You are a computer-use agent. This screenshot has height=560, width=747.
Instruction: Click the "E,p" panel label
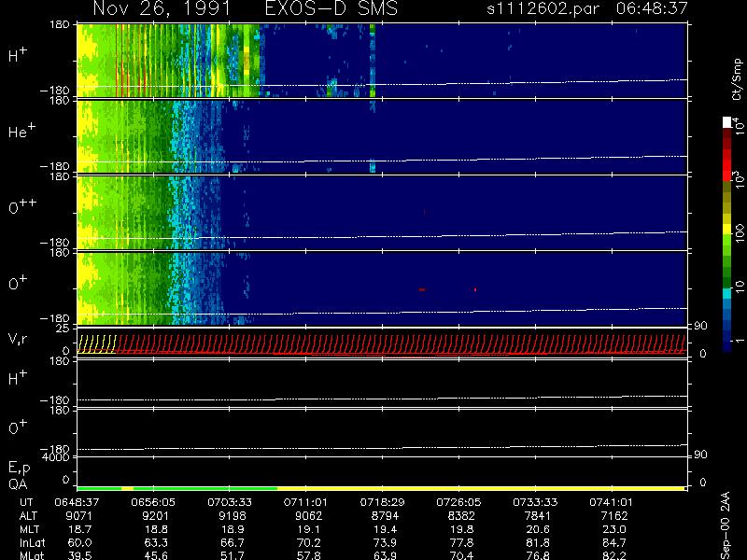19,469
